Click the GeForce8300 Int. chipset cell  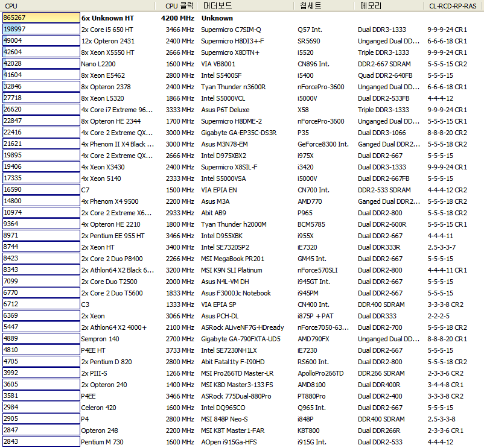click(323, 144)
